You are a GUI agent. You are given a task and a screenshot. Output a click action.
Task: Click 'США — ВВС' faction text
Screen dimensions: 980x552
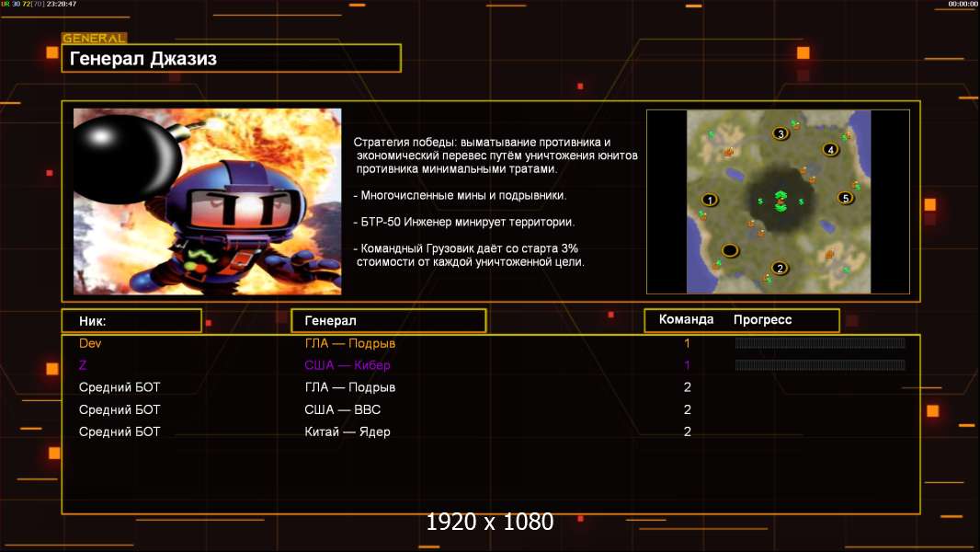click(x=343, y=409)
